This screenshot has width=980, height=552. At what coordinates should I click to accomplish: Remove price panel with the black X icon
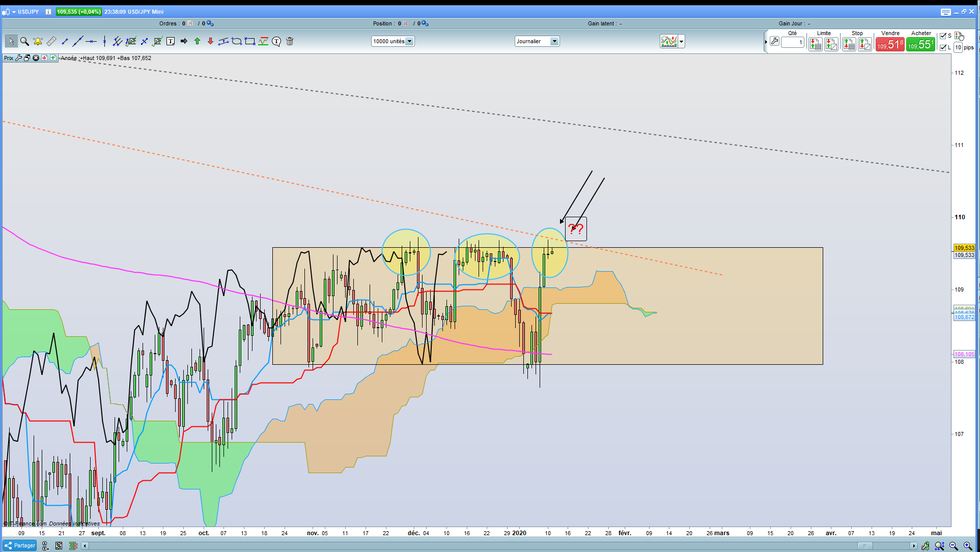point(36,58)
